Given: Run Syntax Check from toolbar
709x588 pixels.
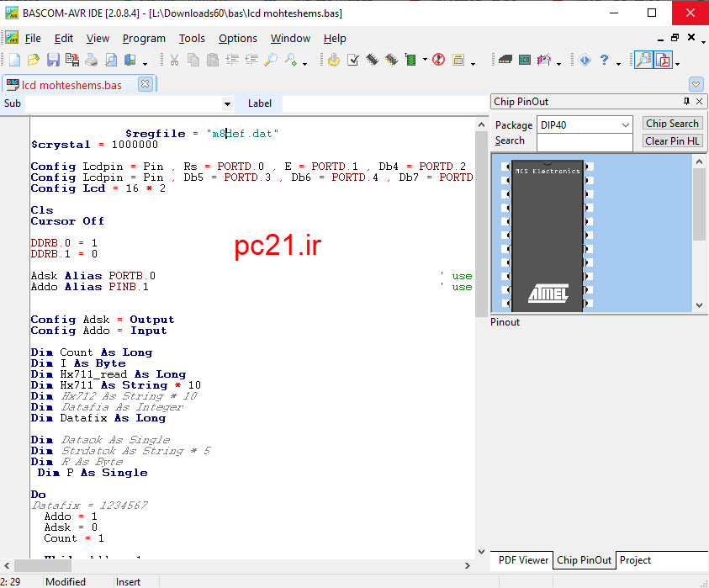Looking at the screenshot, I should (353, 60).
